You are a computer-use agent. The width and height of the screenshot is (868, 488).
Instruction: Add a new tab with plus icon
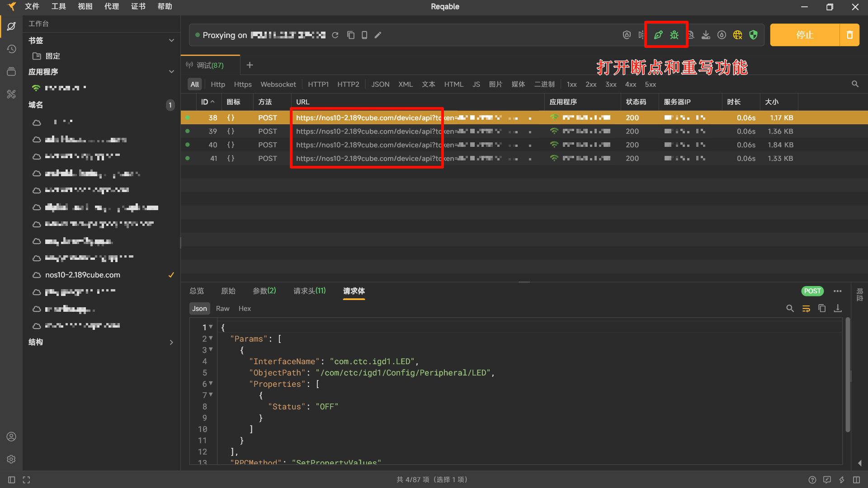(x=250, y=65)
